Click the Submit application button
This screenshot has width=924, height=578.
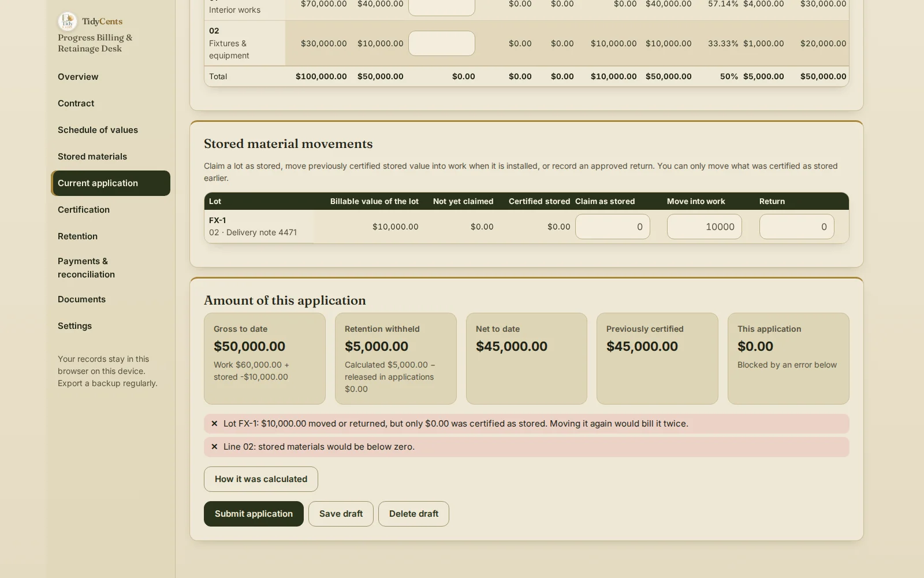click(254, 514)
